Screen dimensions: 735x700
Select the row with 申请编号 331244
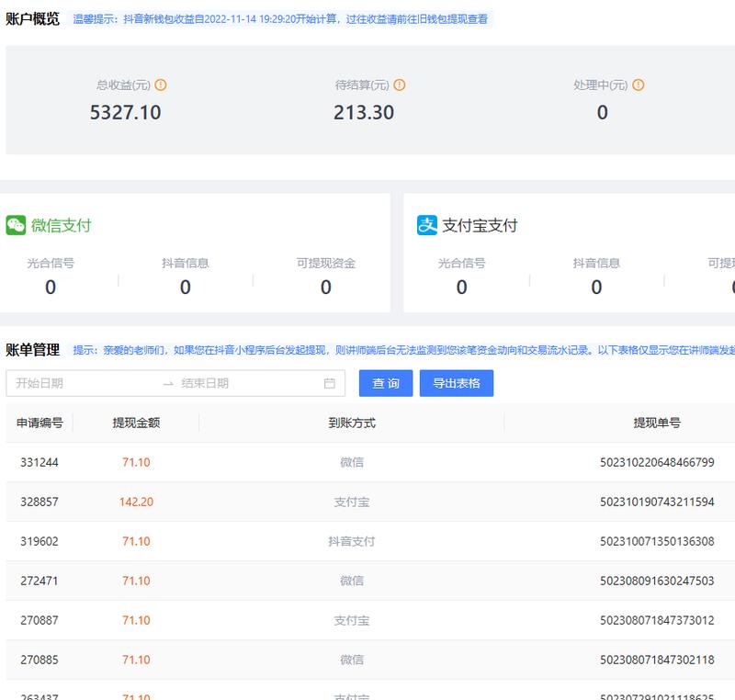pyautogui.click(x=42, y=462)
